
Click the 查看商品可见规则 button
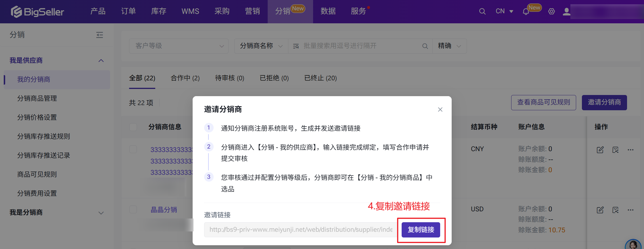pos(543,102)
